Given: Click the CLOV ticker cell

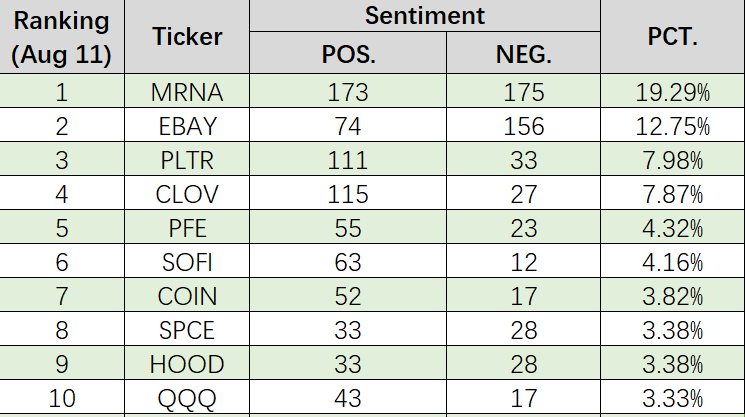Looking at the screenshot, I should pyautogui.click(x=187, y=193).
